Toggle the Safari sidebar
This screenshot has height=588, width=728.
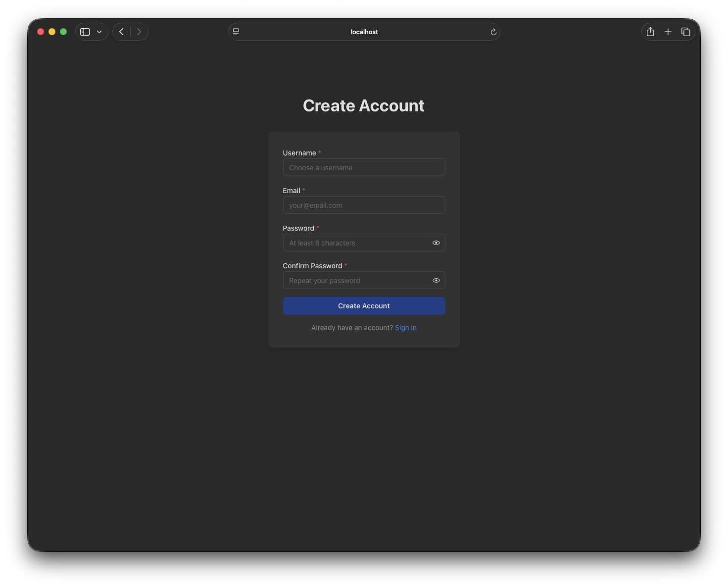(85, 32)
